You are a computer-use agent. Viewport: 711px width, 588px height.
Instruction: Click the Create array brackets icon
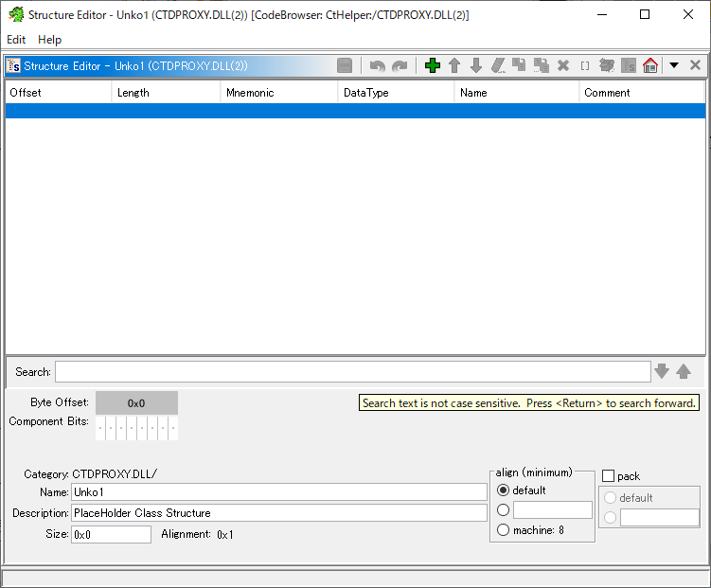(x=585, y=66)
